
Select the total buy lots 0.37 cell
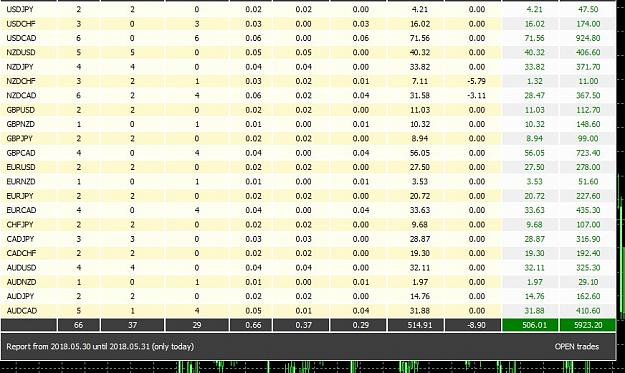pos(301,325)
